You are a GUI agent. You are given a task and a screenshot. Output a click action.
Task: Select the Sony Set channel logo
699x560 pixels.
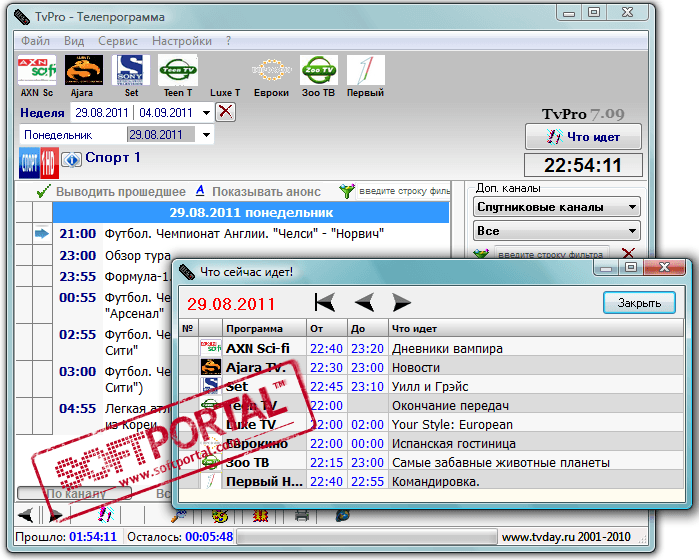pos(131,70)
